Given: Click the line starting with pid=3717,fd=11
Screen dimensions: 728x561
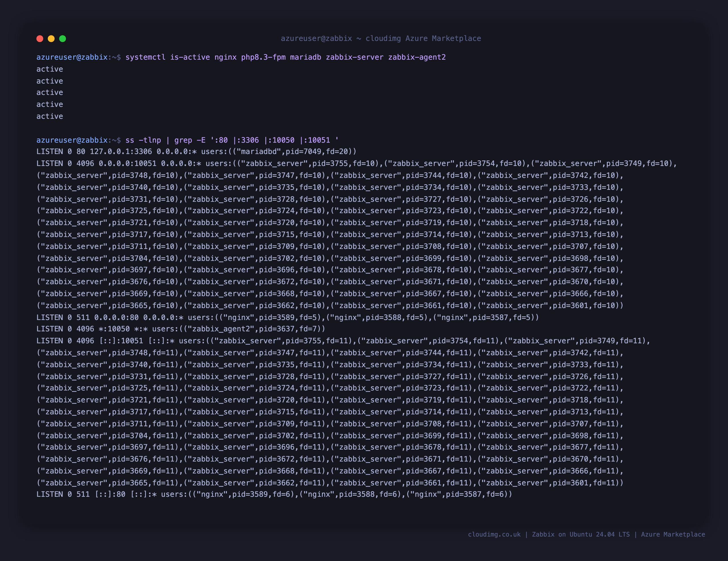Looking at the screenshot, I should pos(330,412).
